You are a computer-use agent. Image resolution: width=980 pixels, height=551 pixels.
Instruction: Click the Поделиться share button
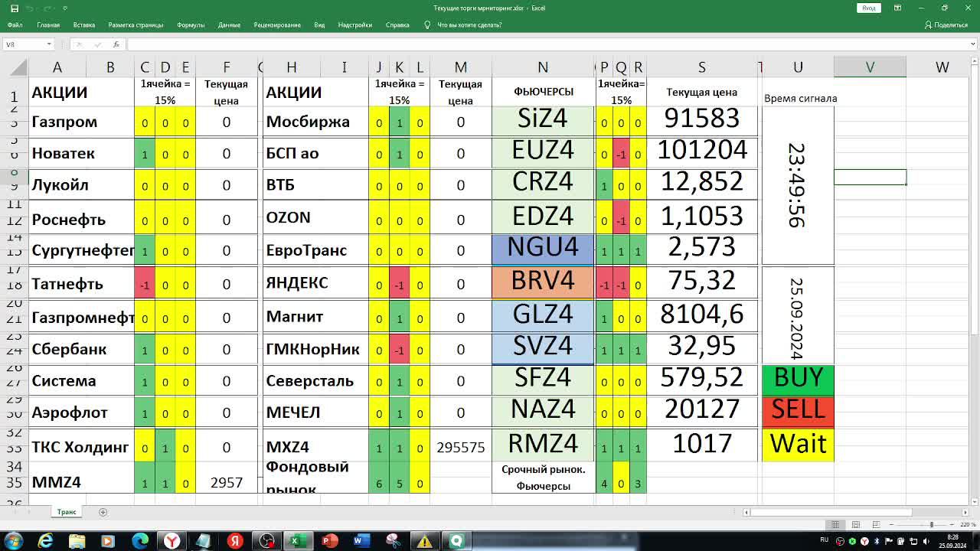(x=946, y=24)
